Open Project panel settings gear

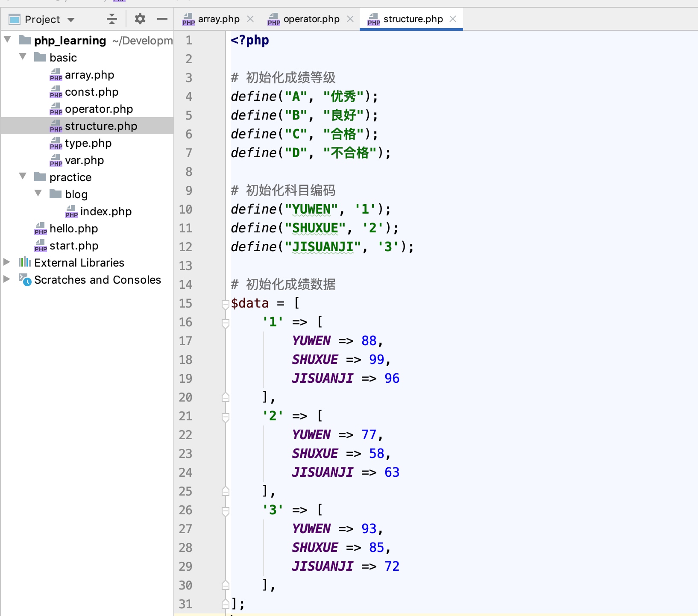(x=140, y=19)
